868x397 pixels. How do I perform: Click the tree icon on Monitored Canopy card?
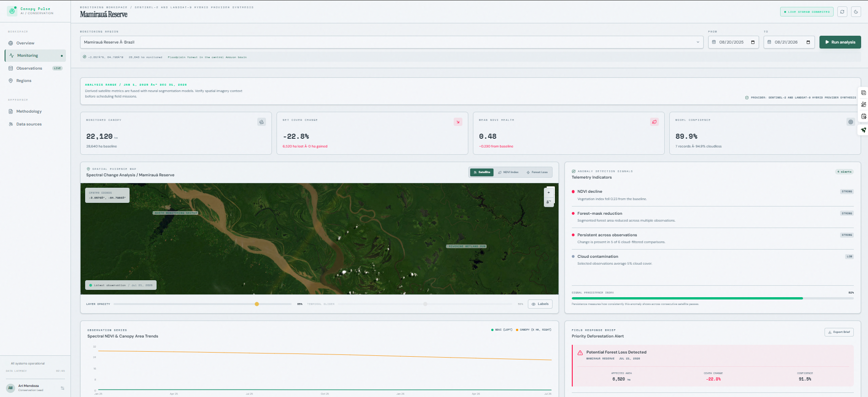[x=261, y=122]
